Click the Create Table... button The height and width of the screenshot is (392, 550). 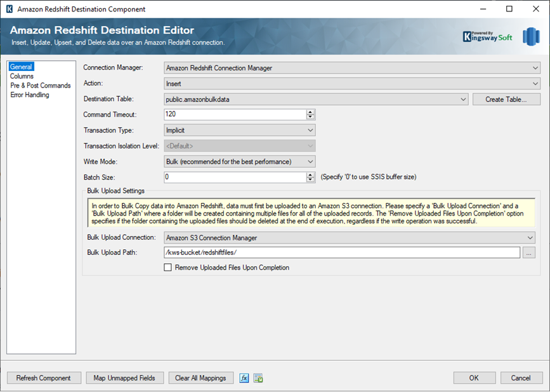point(506,100)
